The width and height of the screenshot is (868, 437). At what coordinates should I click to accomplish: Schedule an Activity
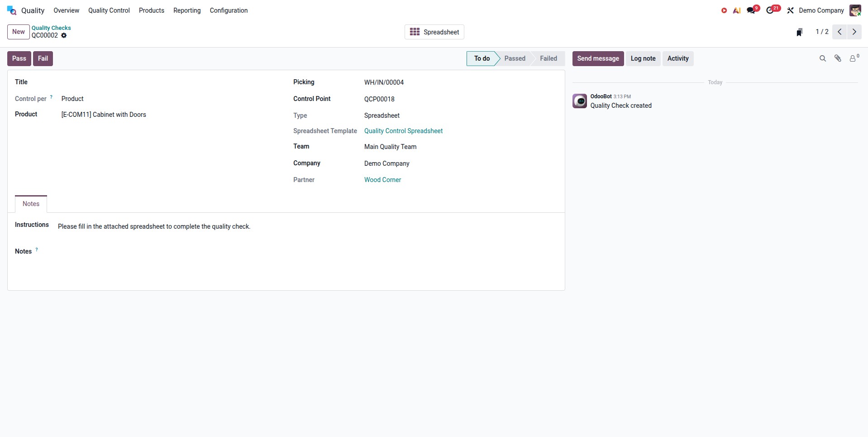[x=678, y=58]
